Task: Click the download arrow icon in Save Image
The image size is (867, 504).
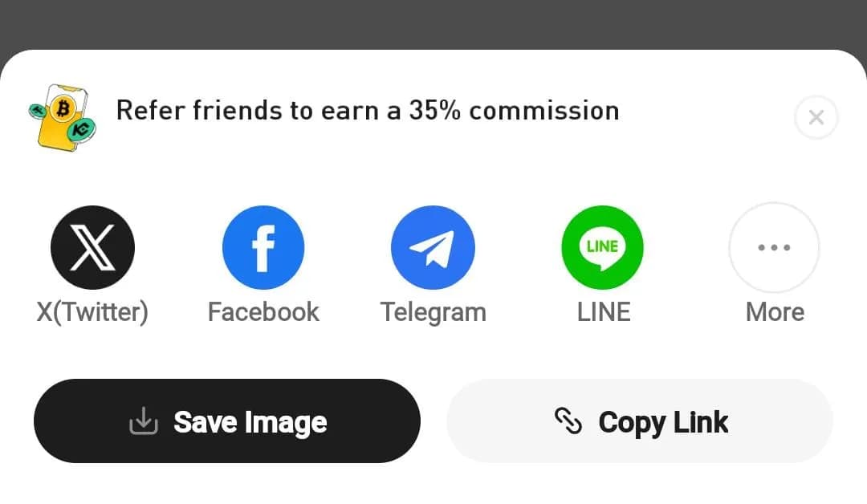Action: (144, 421)
